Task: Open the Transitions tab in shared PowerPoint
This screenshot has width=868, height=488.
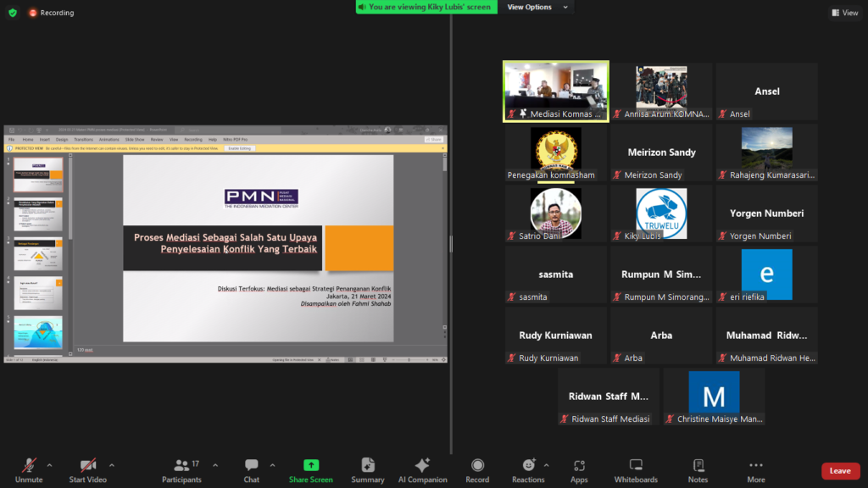Action: [84, 140]
